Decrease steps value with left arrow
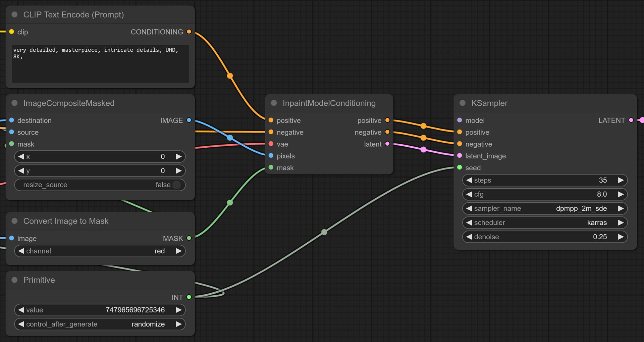Image resolution: width=644 pixels, height=342 pixels. tap(469, 180)
